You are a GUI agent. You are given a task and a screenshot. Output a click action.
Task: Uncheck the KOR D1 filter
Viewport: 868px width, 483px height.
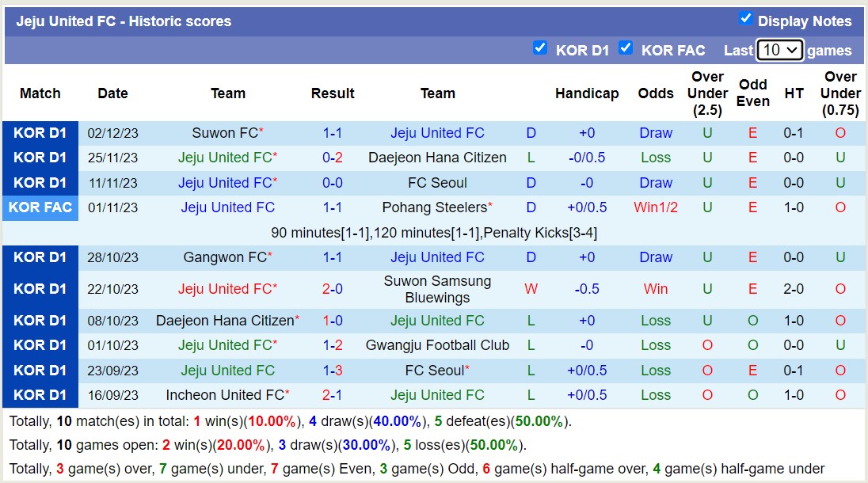[x=541, y=48]
